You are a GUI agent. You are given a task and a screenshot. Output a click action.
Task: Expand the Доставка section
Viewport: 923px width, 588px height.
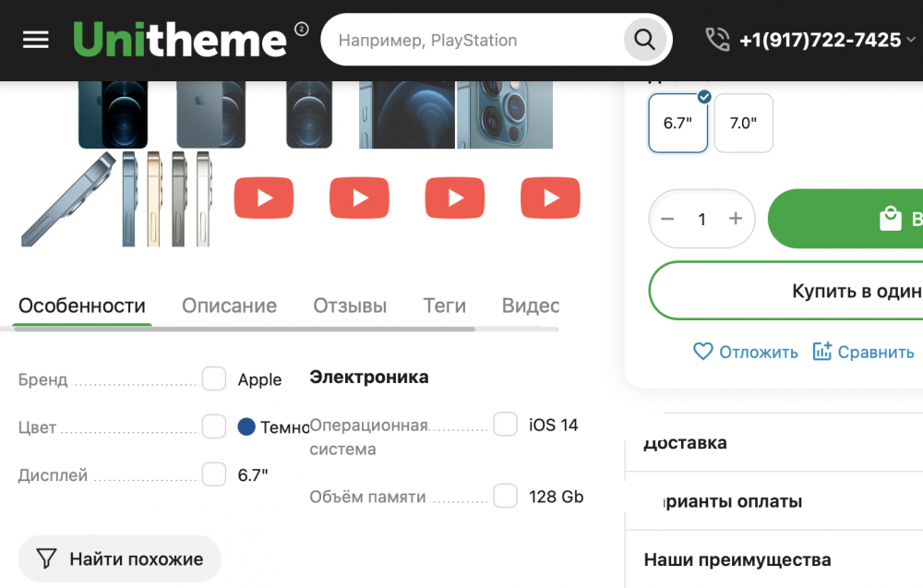pyautogui.click(x=685, y=442)
